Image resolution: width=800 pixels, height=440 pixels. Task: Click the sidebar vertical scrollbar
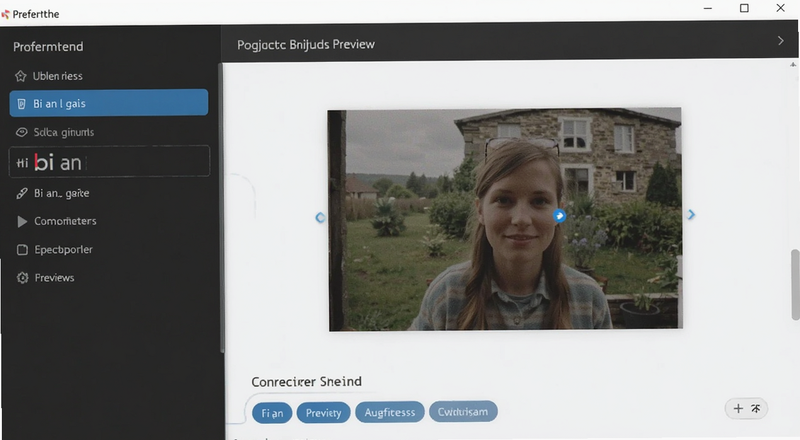coord(221,207)
